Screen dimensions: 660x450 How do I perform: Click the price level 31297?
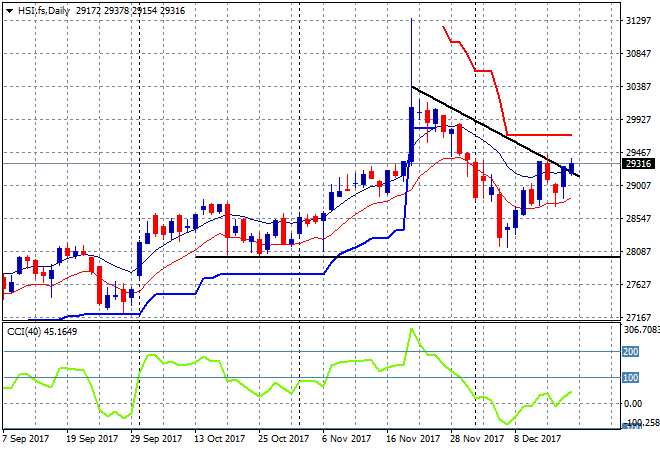pos(639,21)
